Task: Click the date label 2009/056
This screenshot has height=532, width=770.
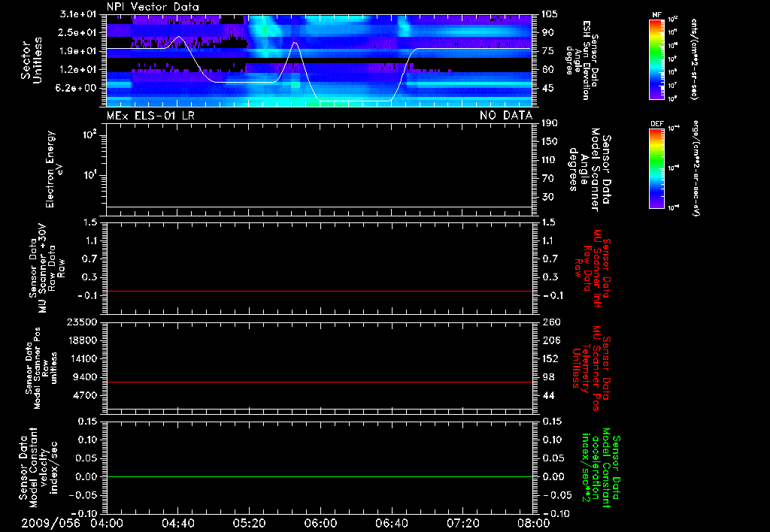Action: [50, 523]
